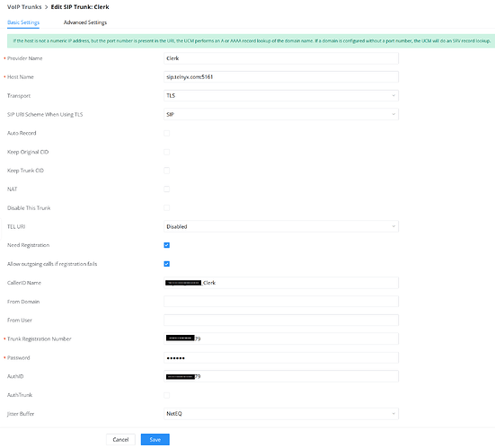Viewport: 495px width, 448px height.
Task: Check the Keep Trunk CID box
Action: (x=167, y=171)
